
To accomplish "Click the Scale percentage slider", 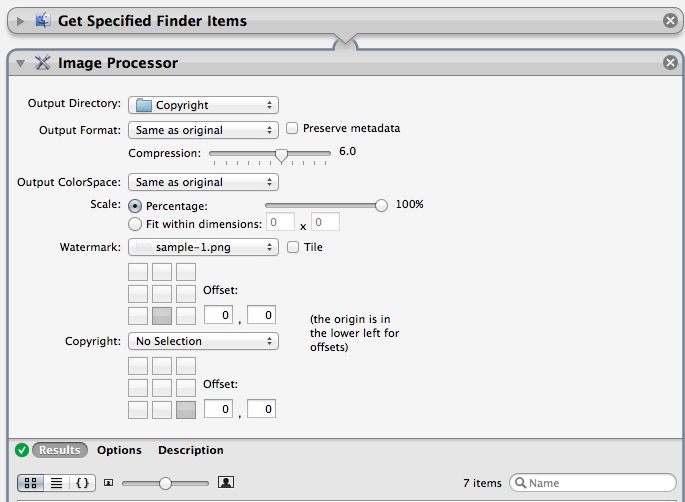I will [x=326, y=205].
